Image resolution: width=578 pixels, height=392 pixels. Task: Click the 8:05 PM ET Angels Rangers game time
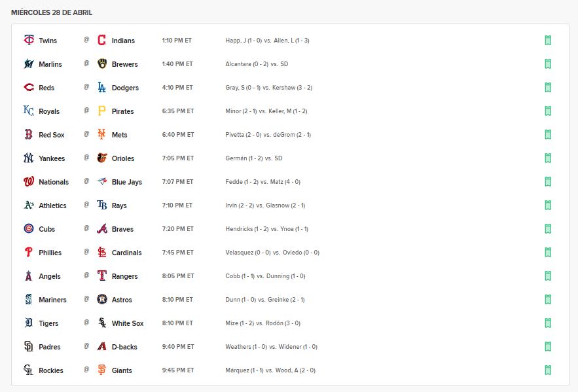pos(177,276)
